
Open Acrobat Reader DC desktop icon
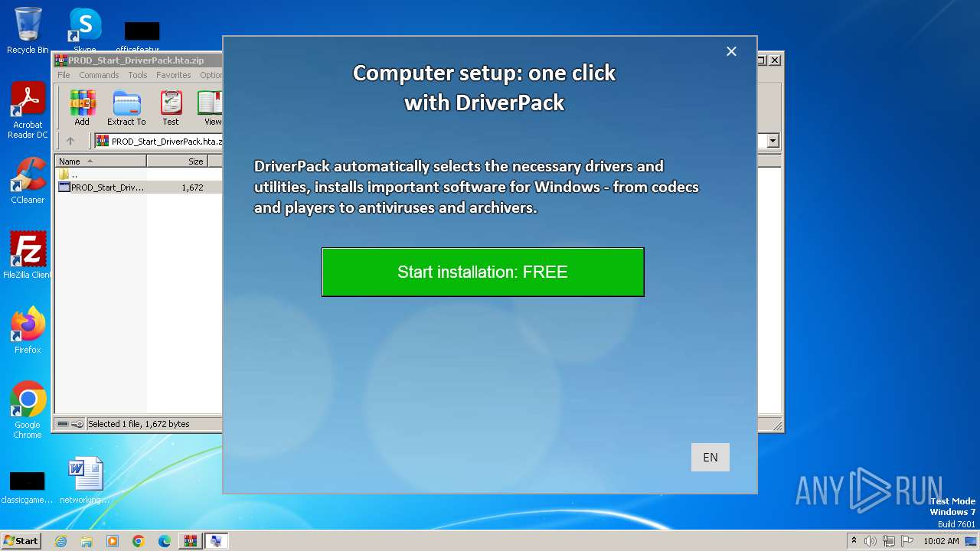coord(28,111)
